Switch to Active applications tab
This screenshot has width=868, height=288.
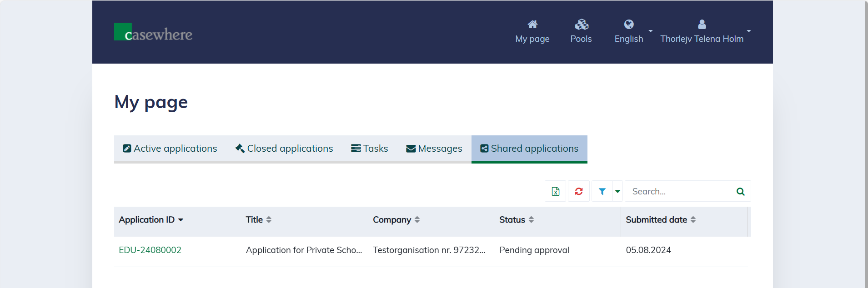click(x=170, y=149)
